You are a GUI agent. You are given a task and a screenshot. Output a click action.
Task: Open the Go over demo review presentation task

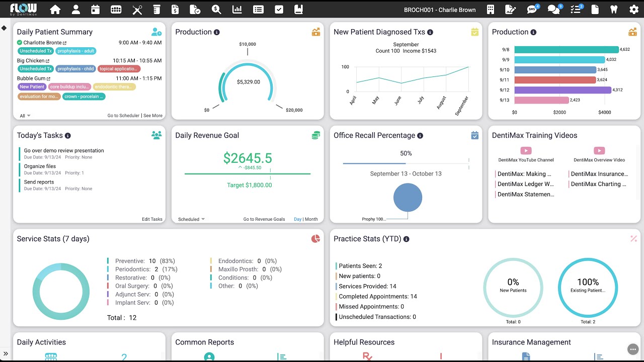pos(64,150)
